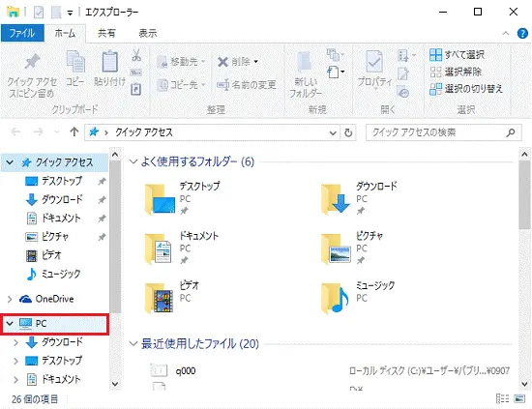This screenshot has height=409, width=532.
Task: Expand Downloads under PC
Action: (15, 342)
